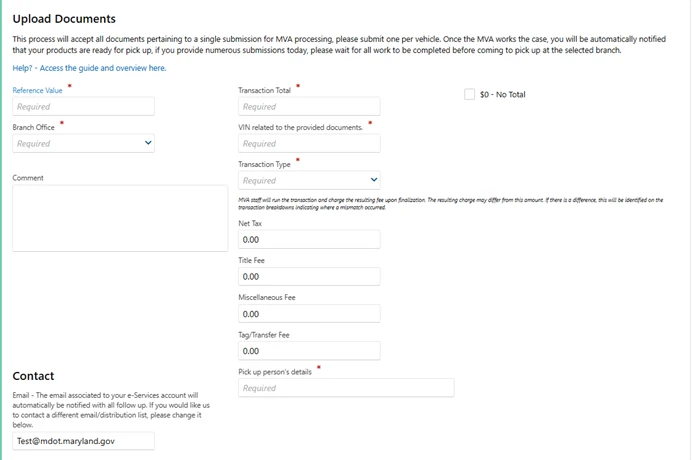Click the Miscellaneous Fee label
This screenshot has height=460, width=692.
[x=267, y=298]
